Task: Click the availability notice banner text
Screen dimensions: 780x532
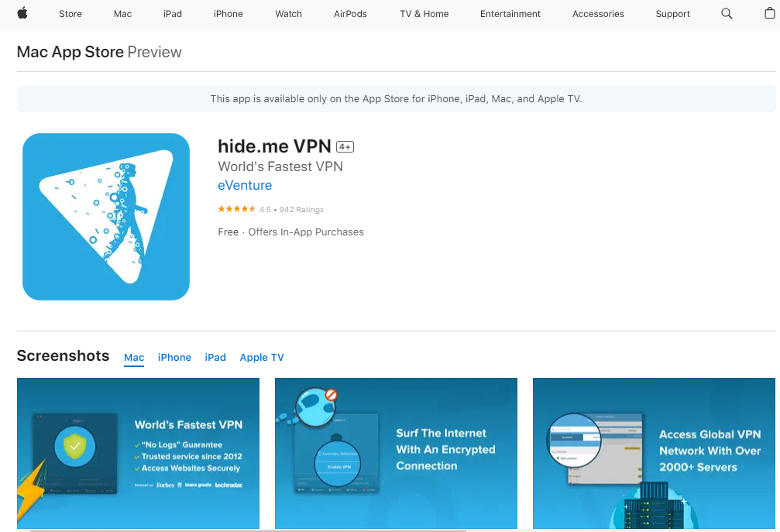Action: (396, 99)
